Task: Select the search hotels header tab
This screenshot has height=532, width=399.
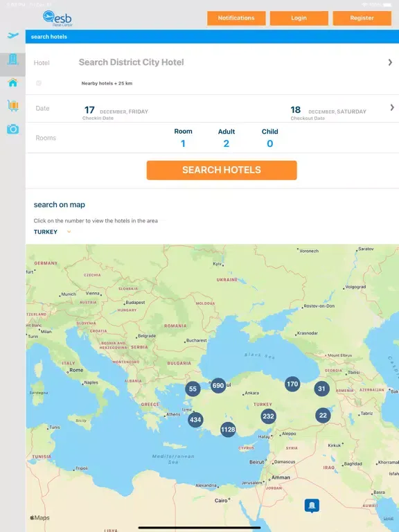Action: [x=49, y=37]
